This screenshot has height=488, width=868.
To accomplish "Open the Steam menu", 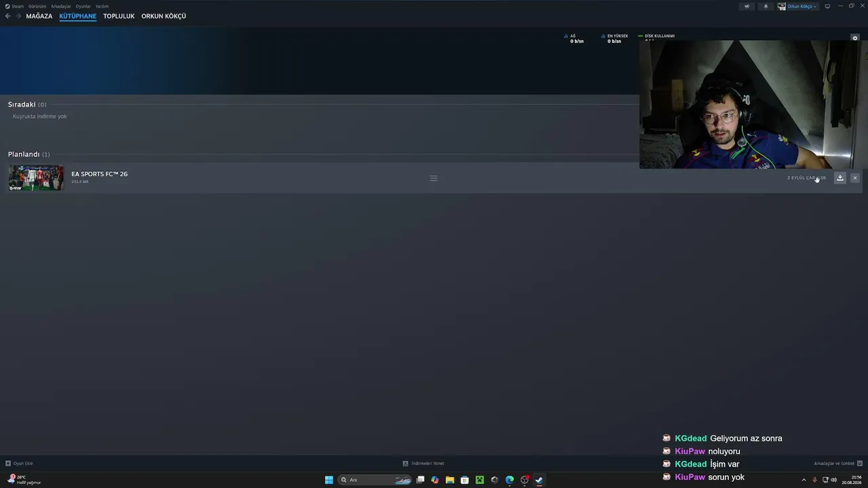I will [x=14, y=6].
